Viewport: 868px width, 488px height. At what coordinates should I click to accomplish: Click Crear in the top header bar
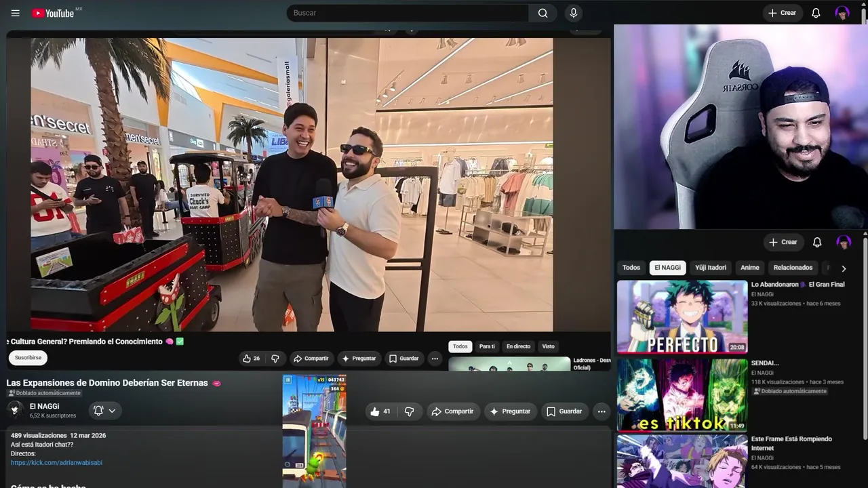pos(783,13)
